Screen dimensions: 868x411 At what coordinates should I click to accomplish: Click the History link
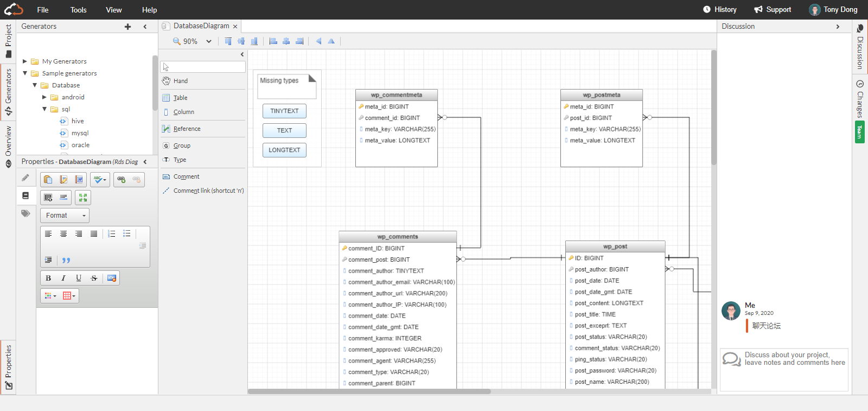coord(720,10)
